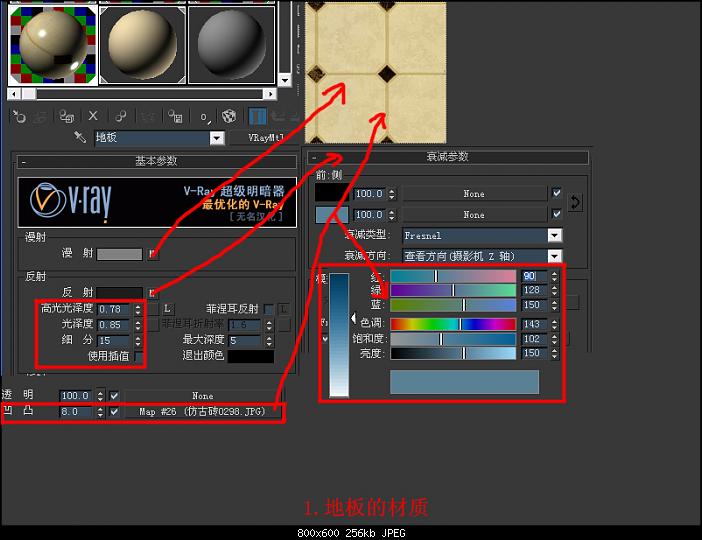Click the 最大深度 spinner arrows
The width and height of the screenshot is (702, 540).
pyautogui.click(x=269, y=341)
